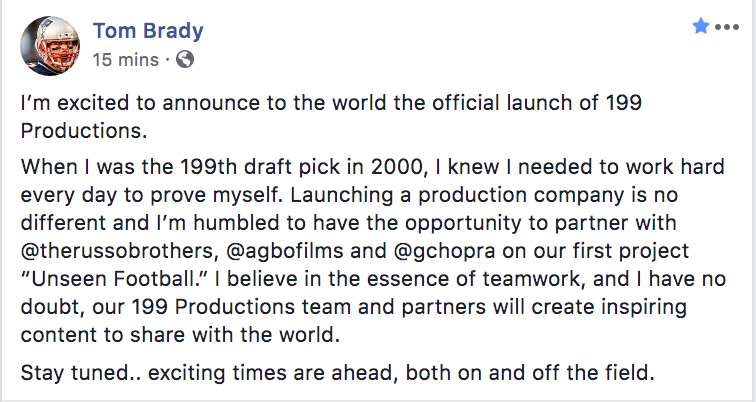Image resolution: width=756 pixels, height=402 pixels.
Task: Click the word "Productions." ending the first paragraph
Action: pyautogui.click(x=70, y=131)
